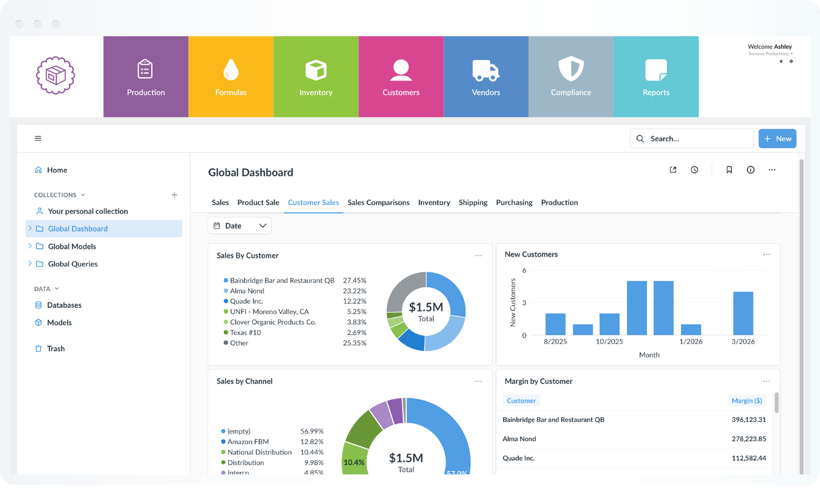Switch to the Sales Comparisons tab
Image resolution: width=820 pixels, height=504 pixels.
coord(378,202)
